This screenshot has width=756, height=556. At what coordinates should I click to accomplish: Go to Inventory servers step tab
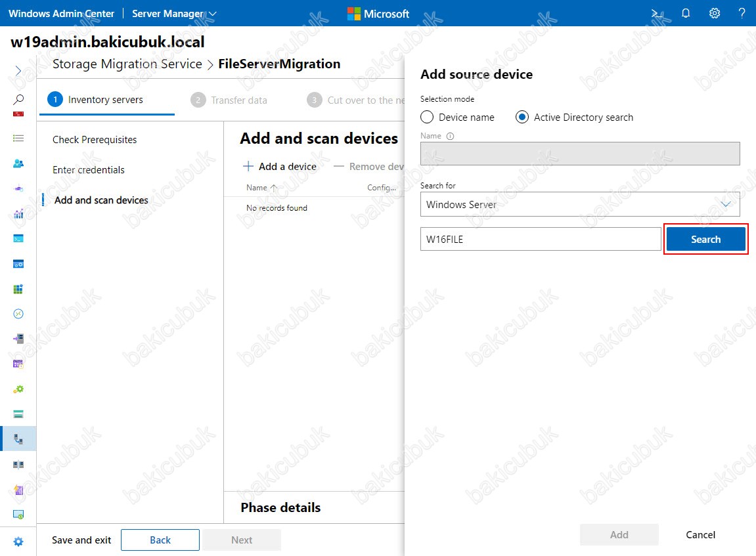(106, 100)
